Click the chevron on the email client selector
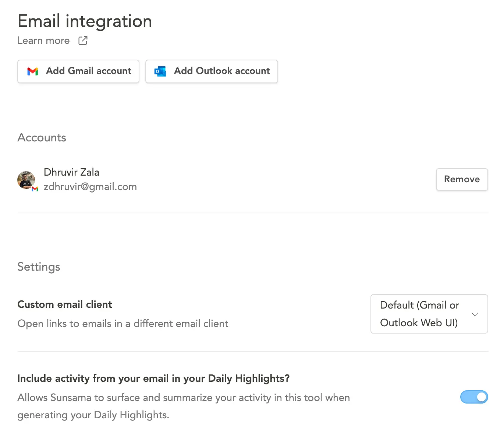This screenshot has width=504, height=433. (x=475, y=314)
